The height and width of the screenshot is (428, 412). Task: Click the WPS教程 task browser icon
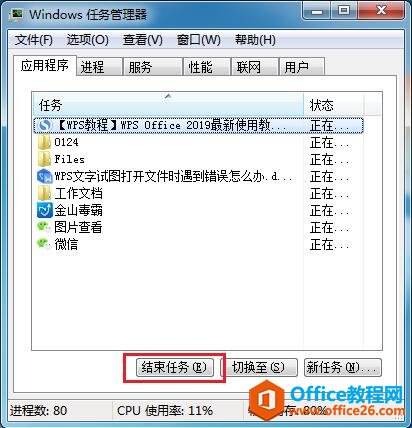[x=45, y=126]
